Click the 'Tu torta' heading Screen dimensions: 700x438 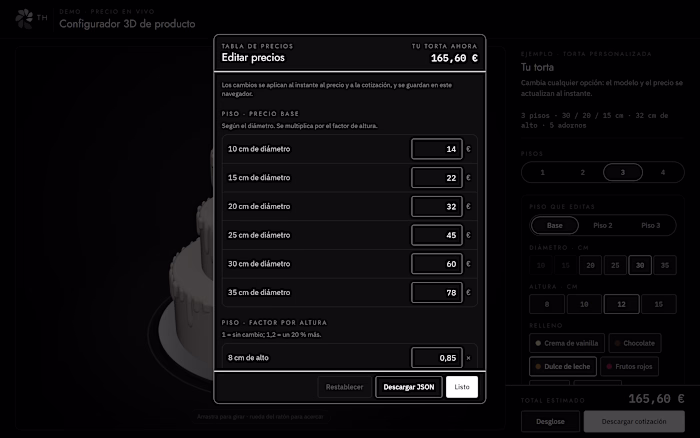(x=537, y=67)
